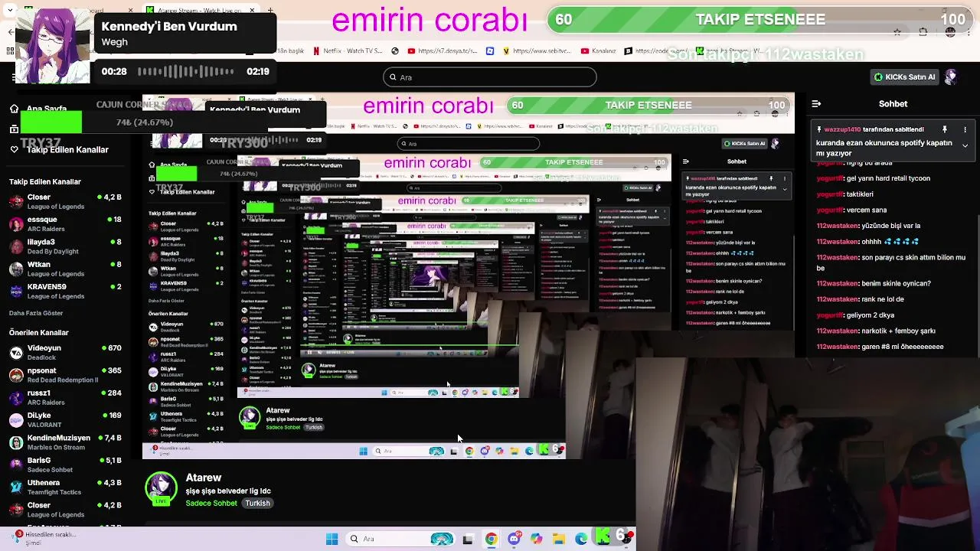Open Uthenera recommended channel
Image resolution: width=980 pixels, height=551 pixels.
coord(65,487)
